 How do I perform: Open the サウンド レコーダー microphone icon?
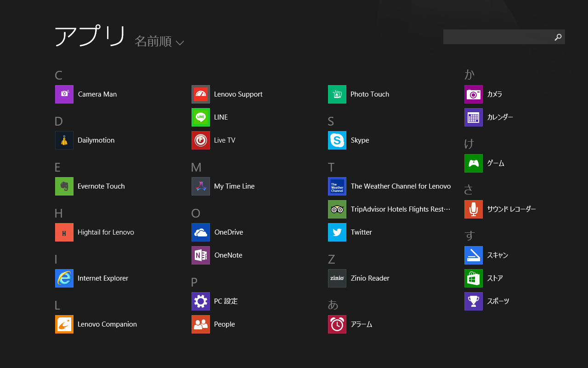tap(474, 209)
